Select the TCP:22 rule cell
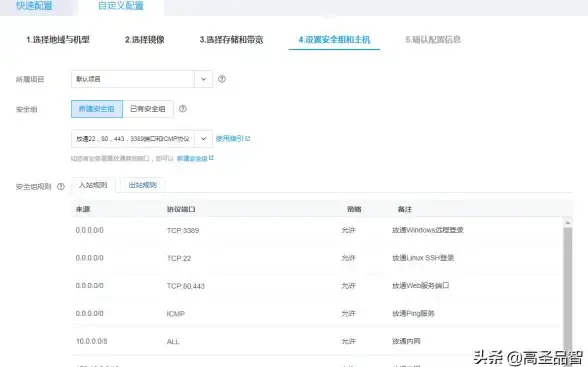The width and height of the screenshot is (588, 367). (x=179, y=258)
